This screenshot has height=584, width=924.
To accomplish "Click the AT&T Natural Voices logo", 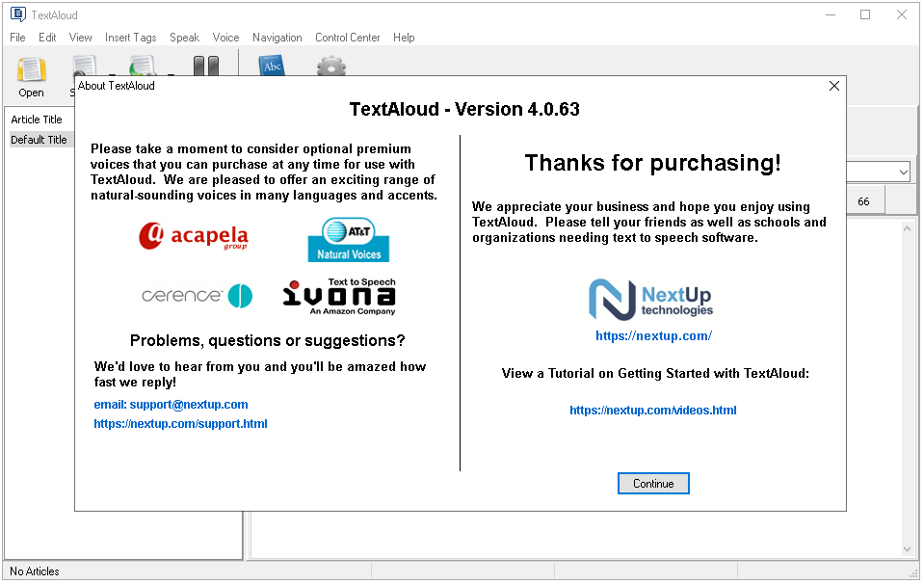I will [x=349, y=240].
